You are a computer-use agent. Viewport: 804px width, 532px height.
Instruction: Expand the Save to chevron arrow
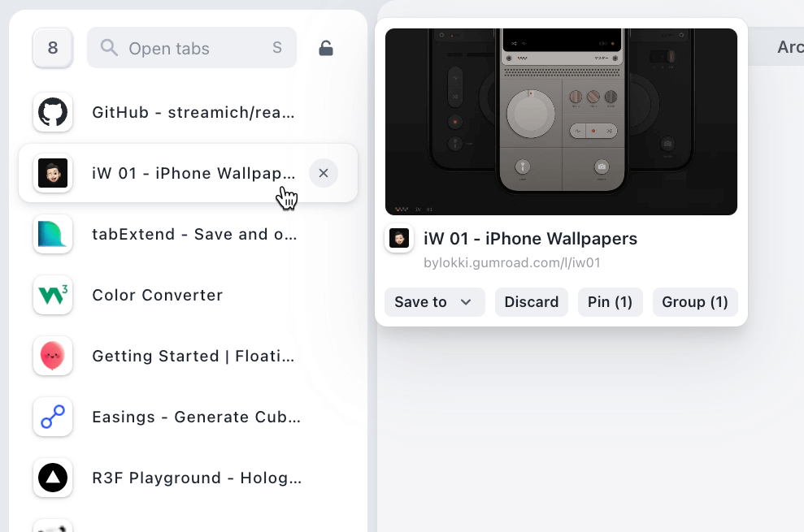[466, 302]
